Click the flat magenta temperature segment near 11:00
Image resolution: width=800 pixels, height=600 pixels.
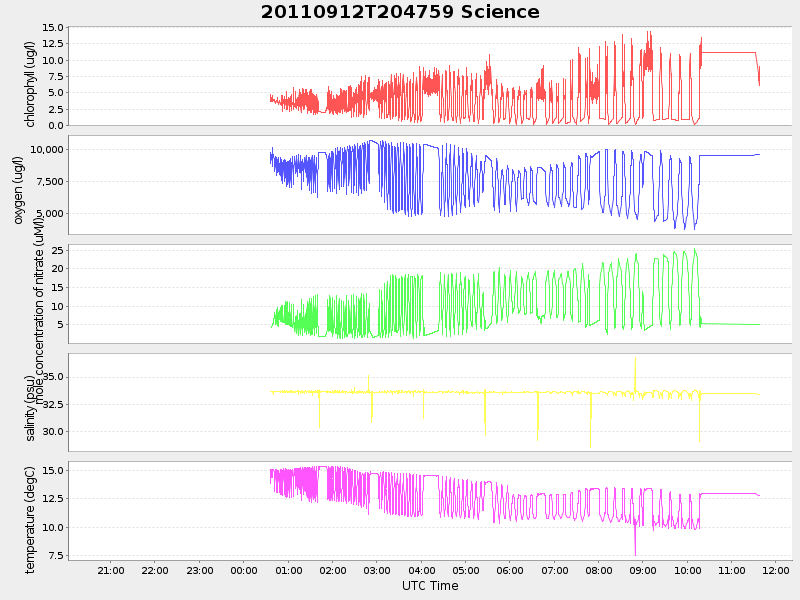(x=729, y=493)
